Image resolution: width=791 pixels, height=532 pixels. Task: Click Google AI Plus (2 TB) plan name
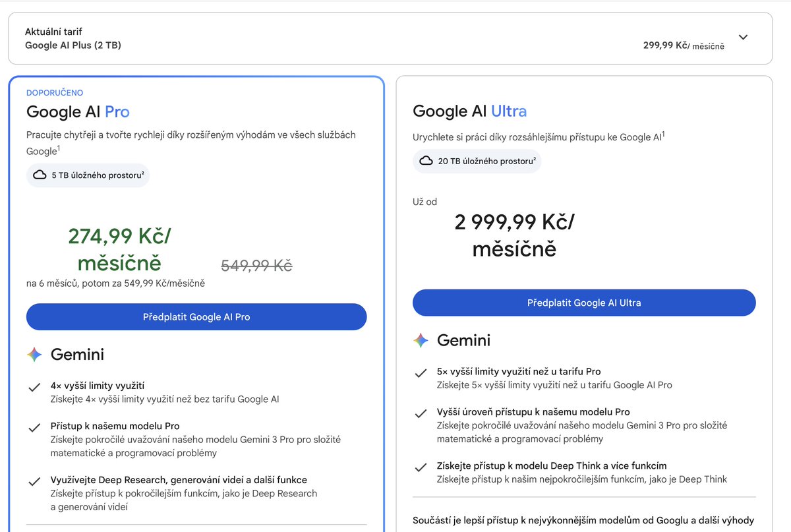click(x=73, y=45)
